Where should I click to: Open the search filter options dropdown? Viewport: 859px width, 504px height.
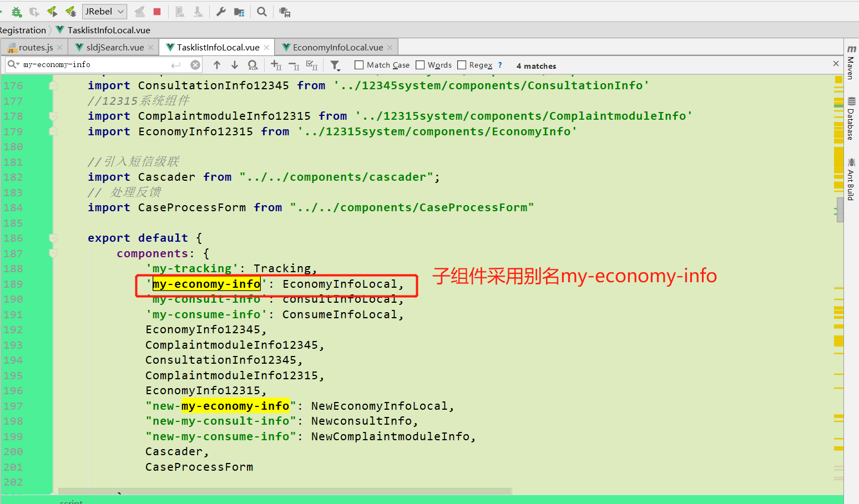[x=335, y=65]
